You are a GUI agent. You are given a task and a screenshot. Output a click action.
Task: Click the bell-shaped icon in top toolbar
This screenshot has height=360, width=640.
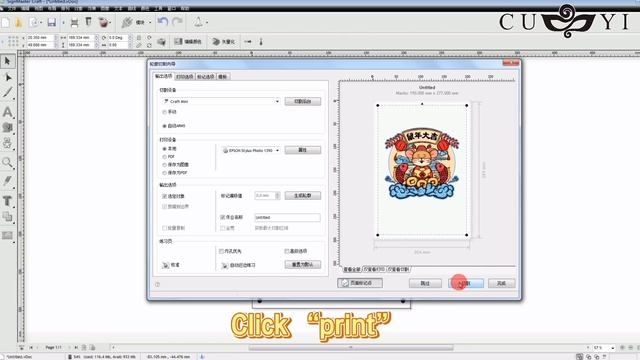pyautogui.click(x=198, y=22)
